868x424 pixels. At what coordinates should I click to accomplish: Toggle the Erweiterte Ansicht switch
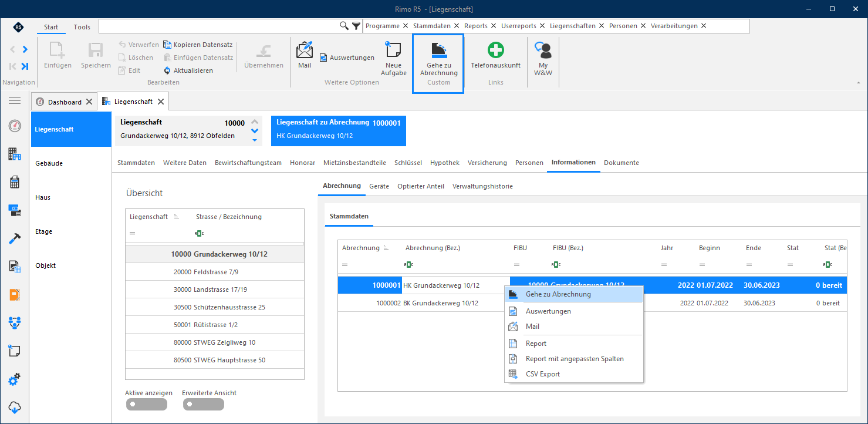click(204, 404)
